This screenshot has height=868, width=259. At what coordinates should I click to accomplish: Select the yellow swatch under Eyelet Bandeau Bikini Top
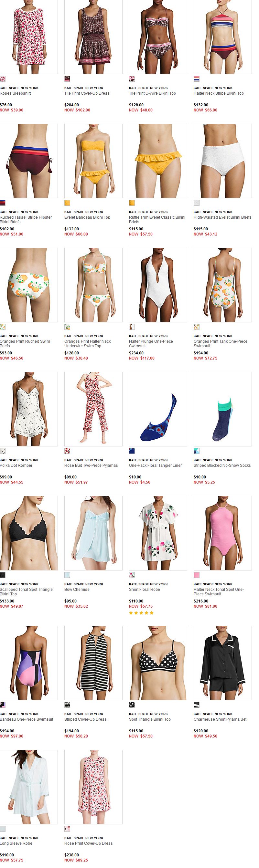coord(67,203)
